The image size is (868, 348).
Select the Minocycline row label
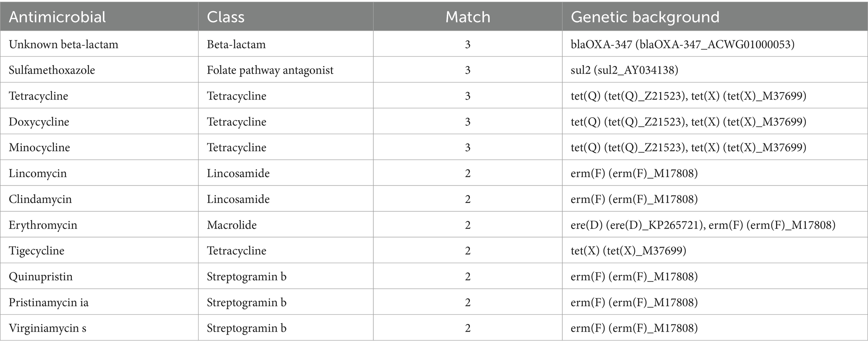click(39, 148)
